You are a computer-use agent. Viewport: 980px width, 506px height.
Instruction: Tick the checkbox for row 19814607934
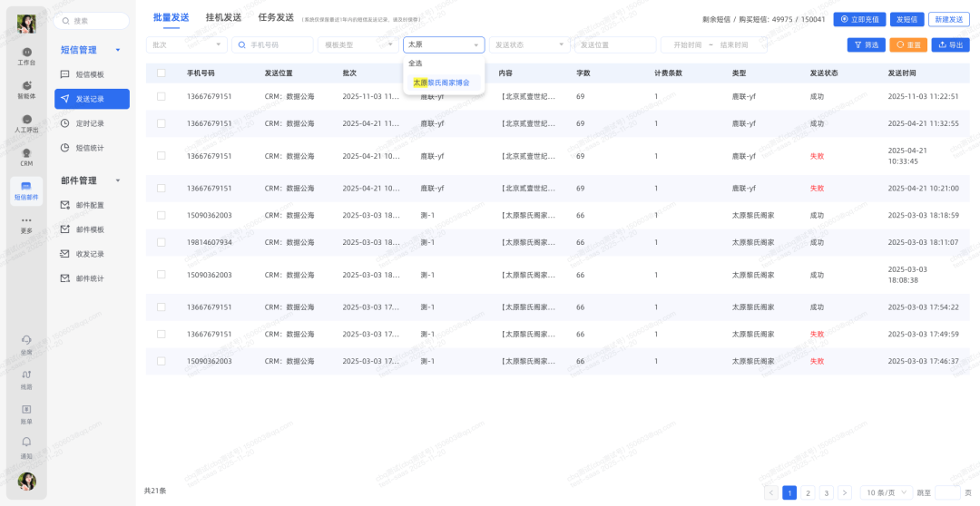pyautogui.click(x=162, y=242)
